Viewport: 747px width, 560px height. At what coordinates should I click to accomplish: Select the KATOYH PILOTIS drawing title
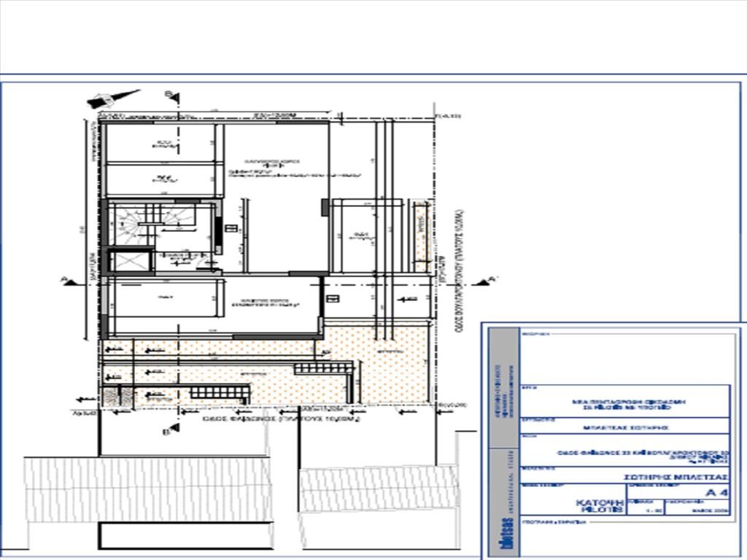tap(600, 505)
